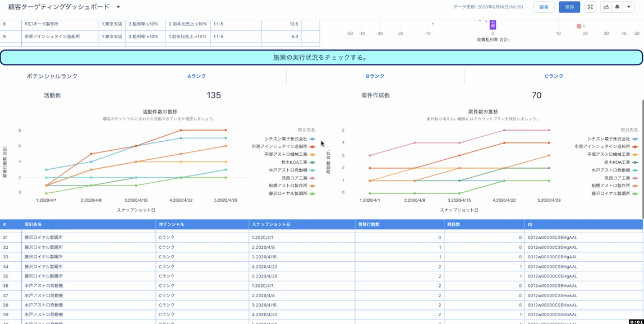The width and height of the screenshot is (644, 324).
Task: Click 船橋アストロ製作所 legend in 活動件数の推移 chart
Action: (292, 186)
